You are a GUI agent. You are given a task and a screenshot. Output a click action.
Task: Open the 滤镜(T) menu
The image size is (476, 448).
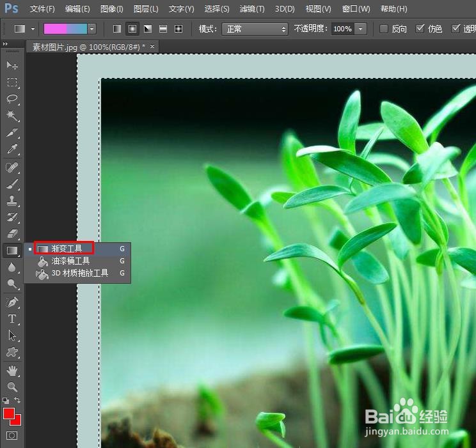pyautogui.click(x=252, y=9)
